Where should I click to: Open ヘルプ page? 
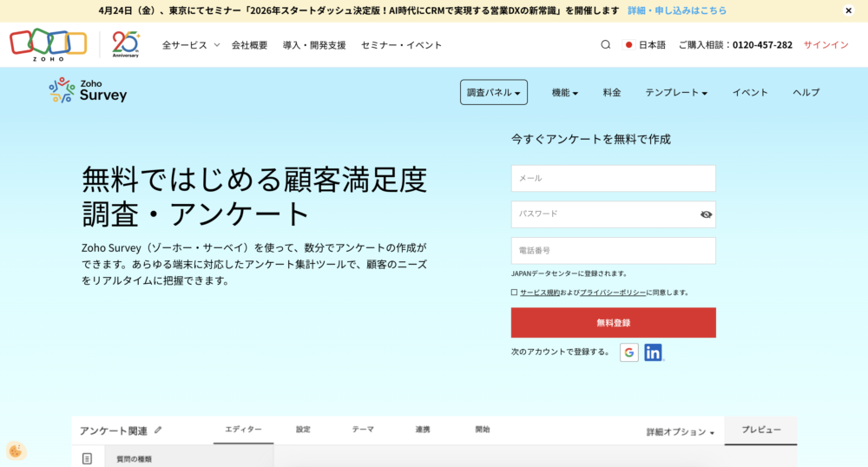coord(806,92)
